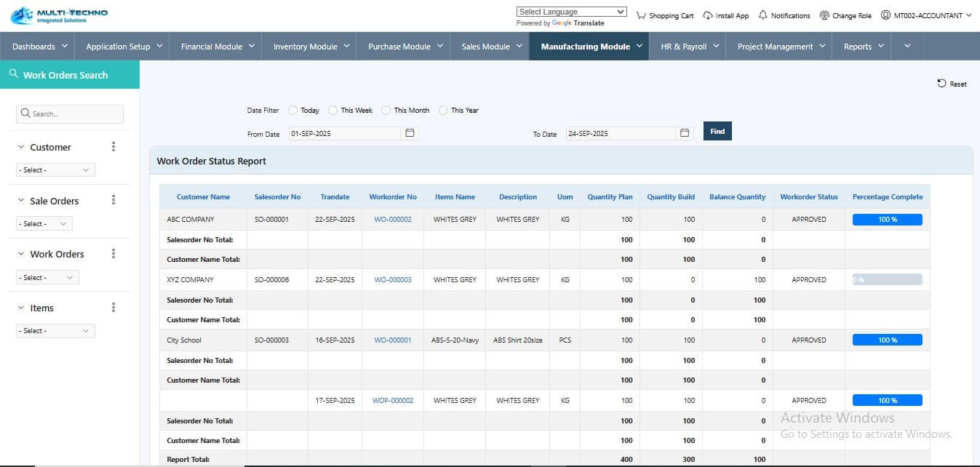Open the From Date calendar icon
The width and height of the screenshot is (980, 467).
pos(410,133)
